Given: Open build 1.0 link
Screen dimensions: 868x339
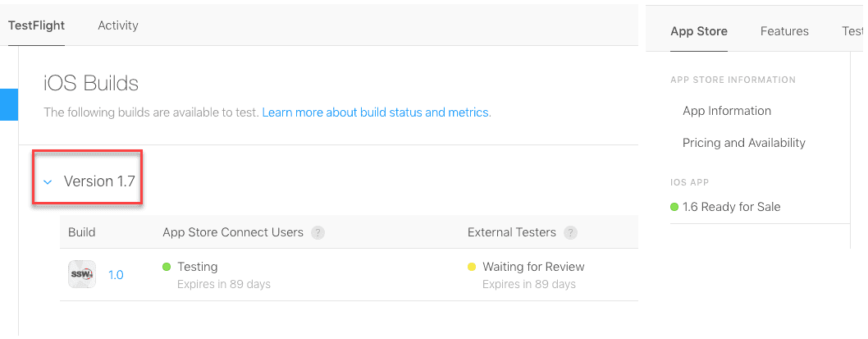Looking at the screenshot, I should (116, 275).
